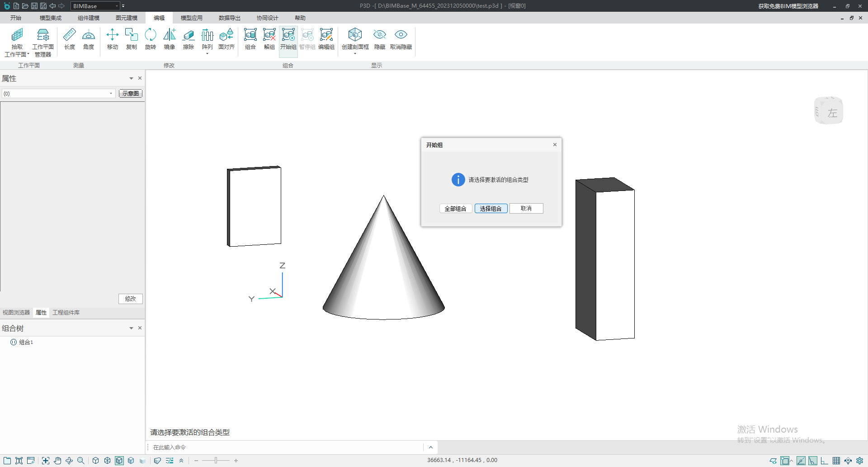Select the pan hand tool in status bar
The image size is (868, 467).
57,461
